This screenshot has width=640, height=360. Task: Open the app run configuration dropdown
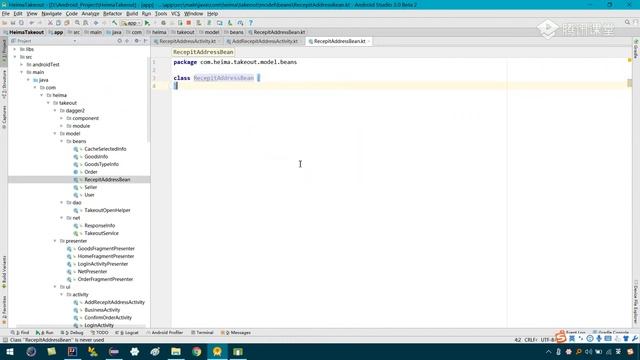[x=131, y=23]
